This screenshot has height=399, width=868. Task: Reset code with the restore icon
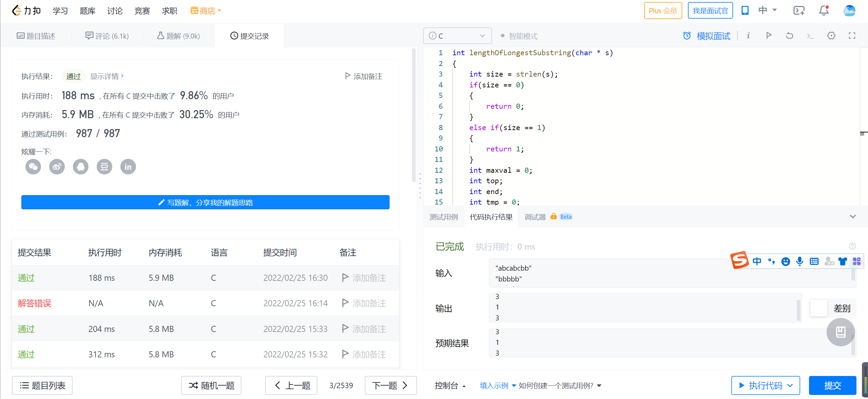pos(789,36)
